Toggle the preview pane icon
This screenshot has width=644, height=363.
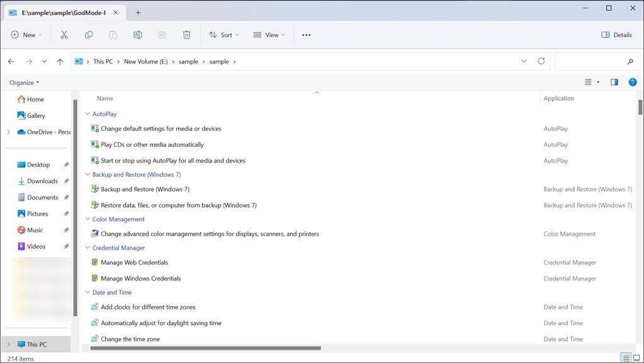[x=614, y=83]
